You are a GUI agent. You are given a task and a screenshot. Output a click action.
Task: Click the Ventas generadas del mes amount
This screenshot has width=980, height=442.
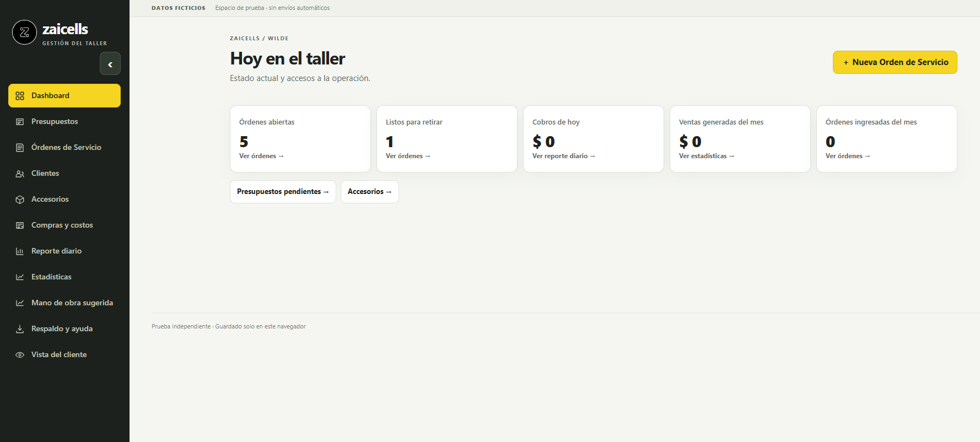point(690,142)
